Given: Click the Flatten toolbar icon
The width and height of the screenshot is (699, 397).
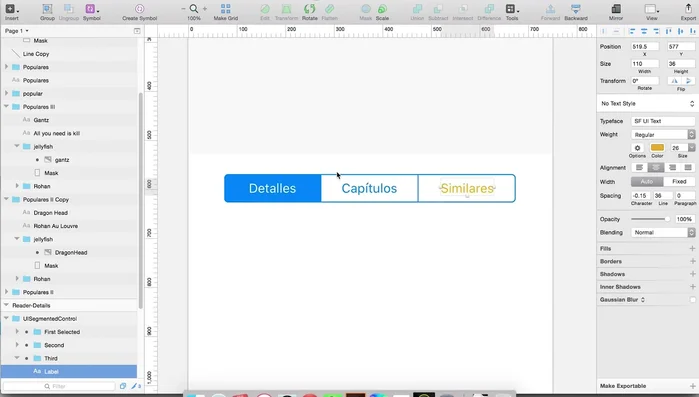Looking at the screenshot, I should click(x=329, y=9).
